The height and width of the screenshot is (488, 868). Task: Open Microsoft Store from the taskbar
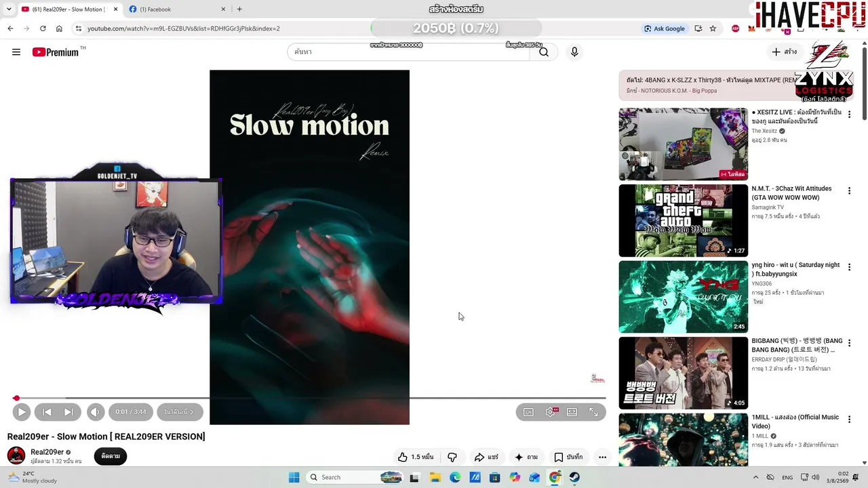point(495,477)
